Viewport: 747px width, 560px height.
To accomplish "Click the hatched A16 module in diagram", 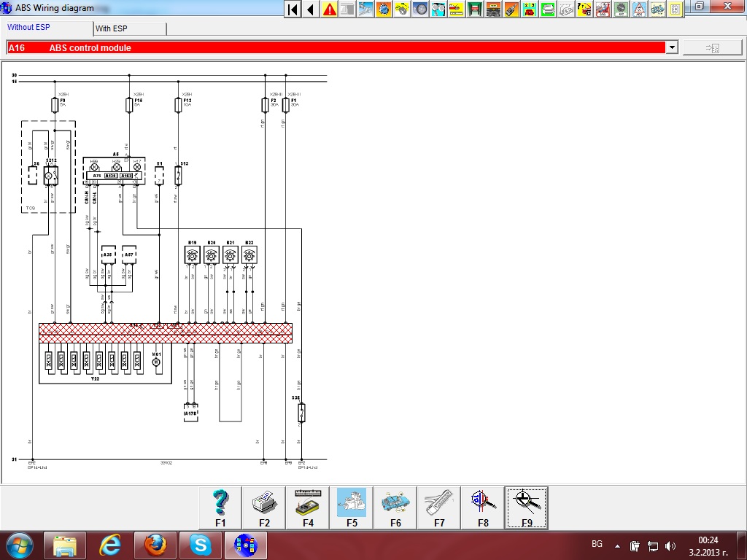I will point(166,333).
